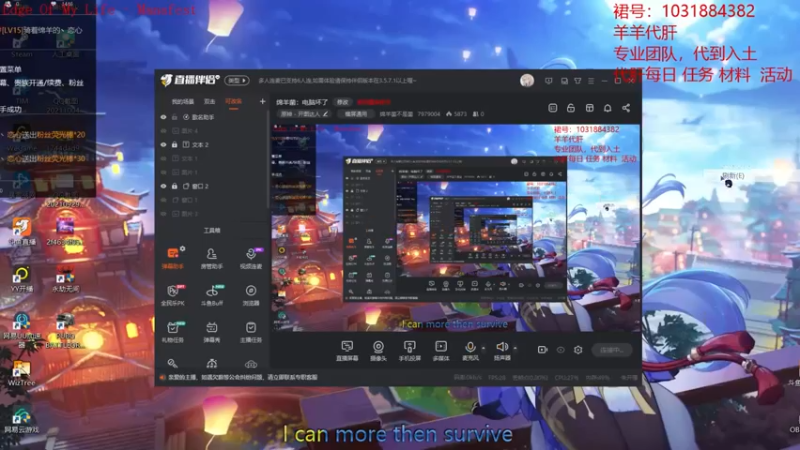800x450 pixels.
Task: Open the 礼物任务 tool
Action: (x=172, y=332)
